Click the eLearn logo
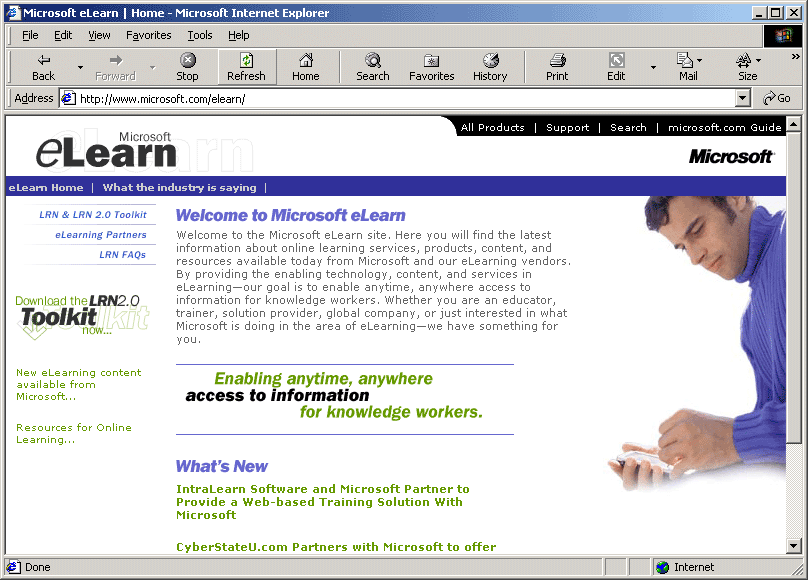The width and height of the screenshot is (808, 580). [106, 150]
